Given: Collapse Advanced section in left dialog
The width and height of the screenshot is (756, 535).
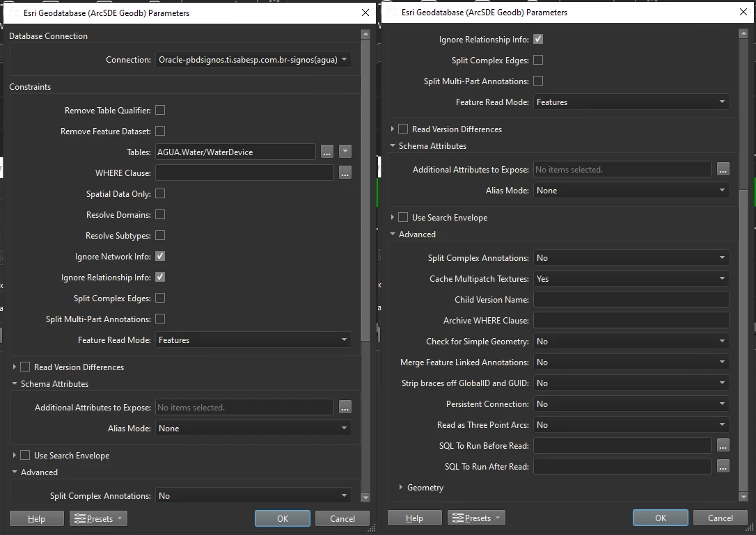Looking at the screenshot, I should point(15,472).
